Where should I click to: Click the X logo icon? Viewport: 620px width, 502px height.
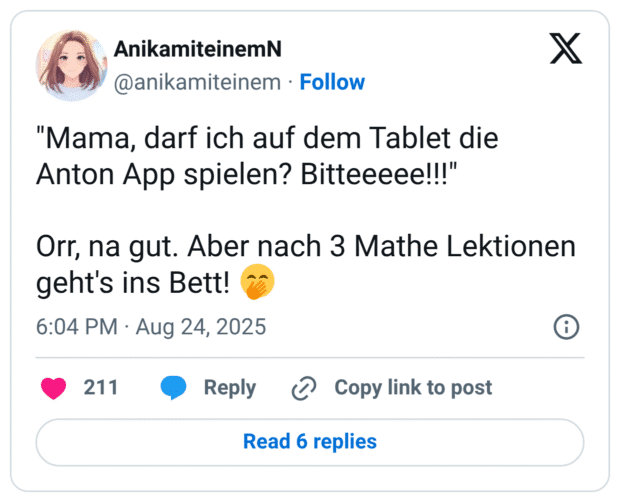566,47
